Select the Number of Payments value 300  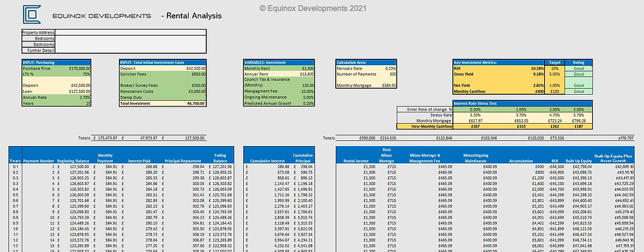tap(393, 74)
